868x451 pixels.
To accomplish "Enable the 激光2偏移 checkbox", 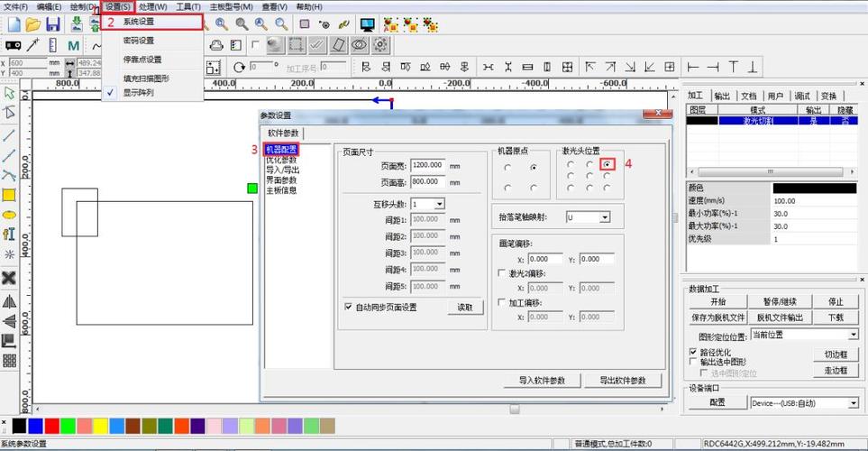I will 501,272.
